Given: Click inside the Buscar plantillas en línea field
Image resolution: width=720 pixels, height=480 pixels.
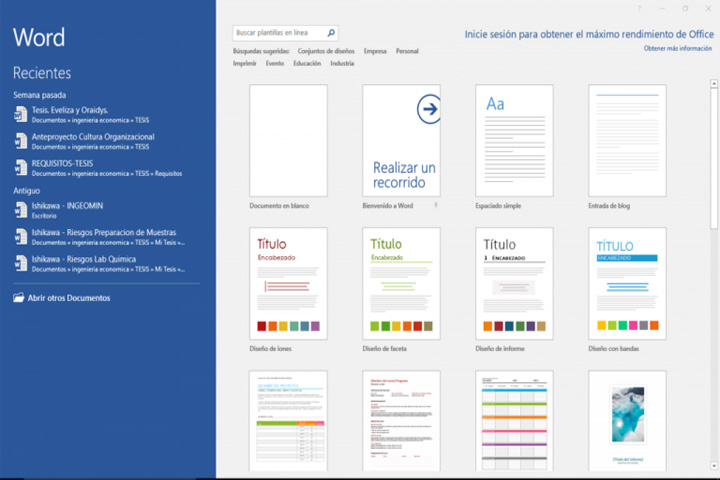Looking at the screenshot, I should click(280, 33).
